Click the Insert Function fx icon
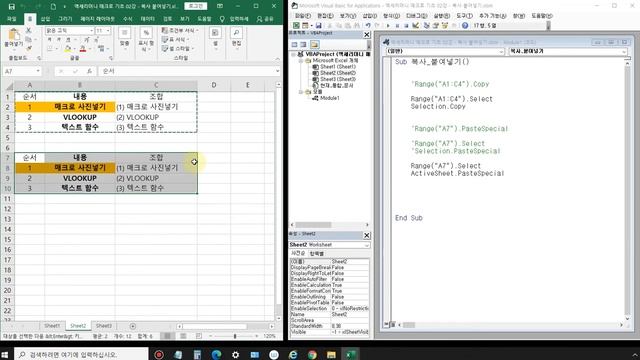Screen dimensions: 640x360 click(x=89, y=71)
